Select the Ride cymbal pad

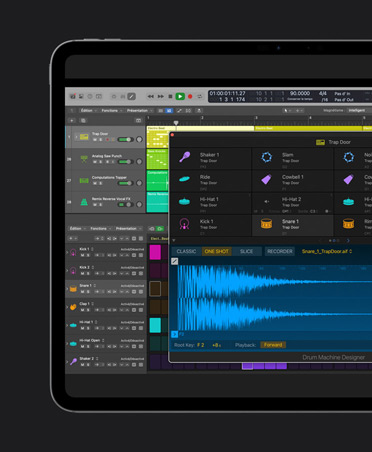211,180
